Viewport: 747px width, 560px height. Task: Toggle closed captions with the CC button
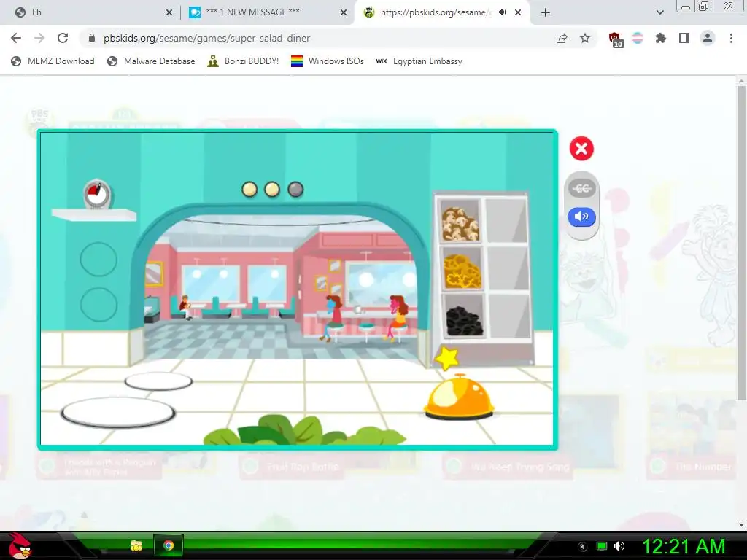coord(581,189)
